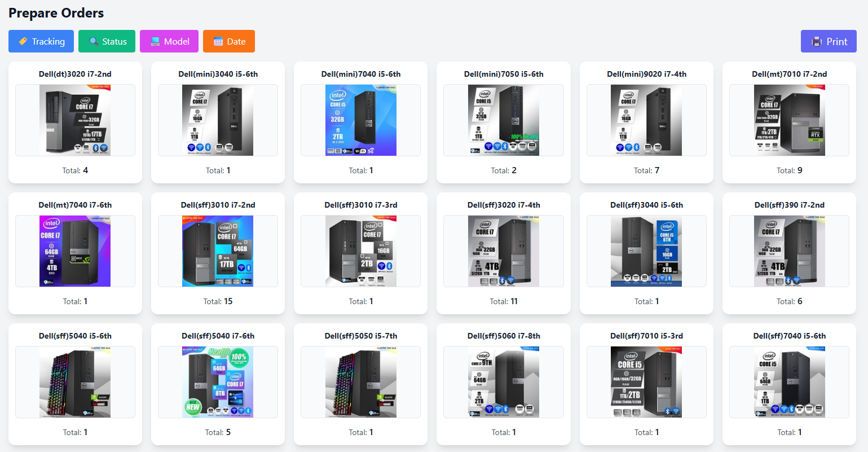Screen dimensions: 868x452
Task: Select the Dell(sff)3010 i7-2nd card image
Action: click(218, 251)
